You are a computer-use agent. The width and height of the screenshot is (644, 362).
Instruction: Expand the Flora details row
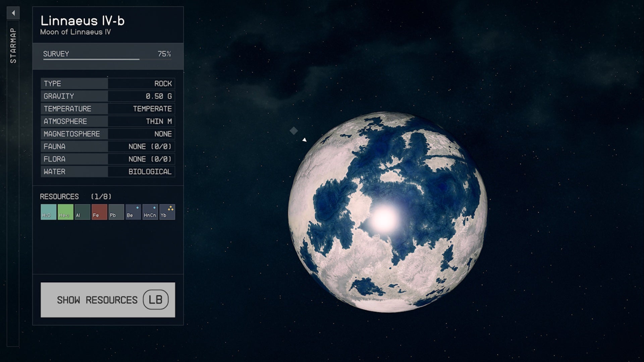click(x=107, y=159)
